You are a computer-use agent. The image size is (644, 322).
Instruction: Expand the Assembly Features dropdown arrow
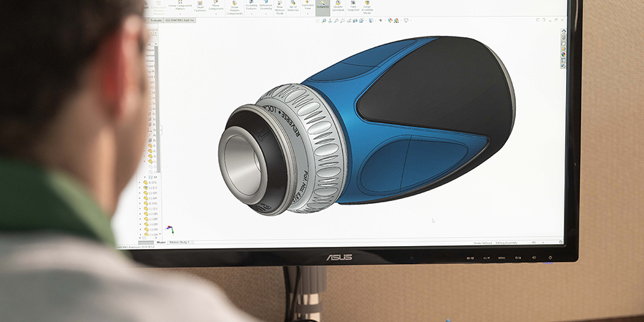251,14
